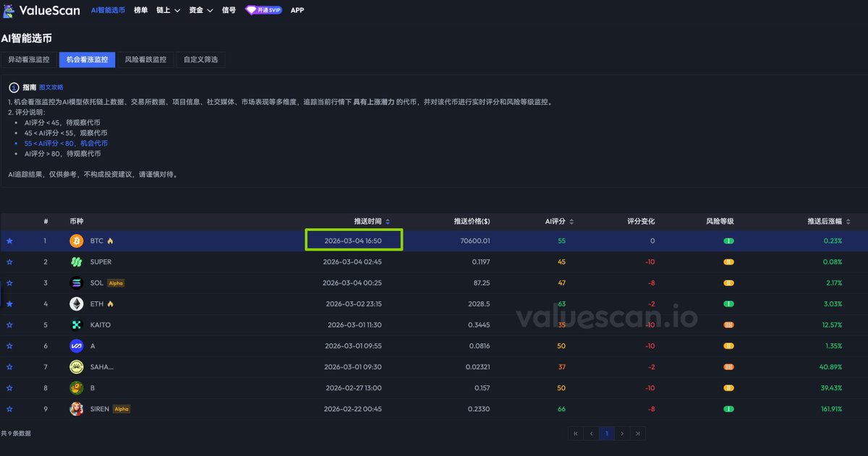Click the coin A logo
This screenshot has height=456, width=868.
tap(77, 346)
